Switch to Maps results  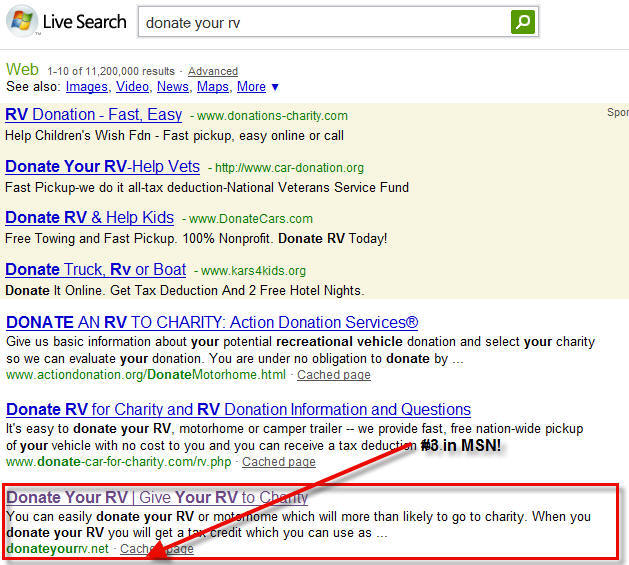pos(213,87)
